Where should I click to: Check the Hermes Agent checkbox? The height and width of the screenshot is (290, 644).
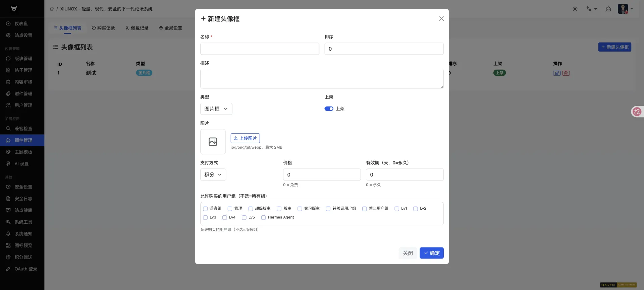263,218
